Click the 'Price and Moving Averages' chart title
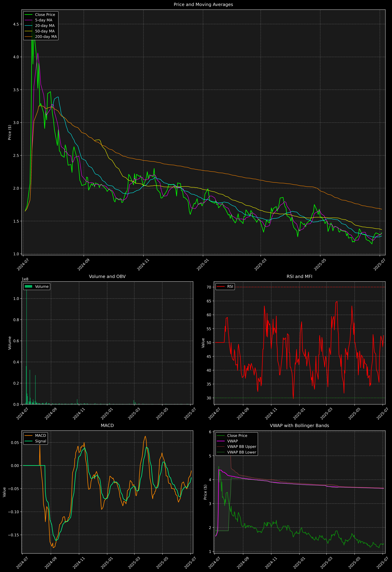This screenshot has height=572, width=392. [x=203, y=4]
